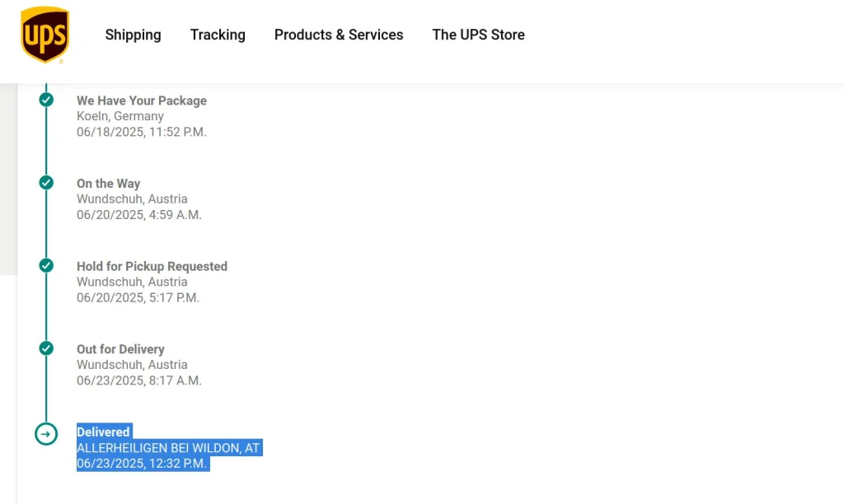Click the On the Way checkmark icon
Image resolution: width=844 pixels, height=504 pixels.
click(x=46, y=183)
